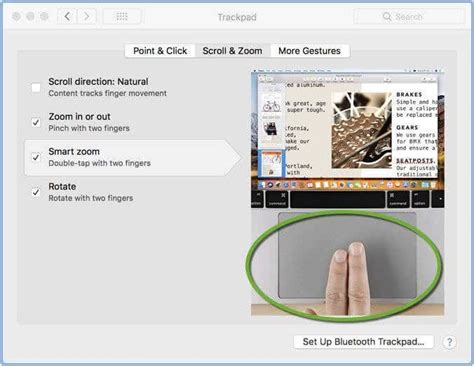Viewport: 474px width, 366px height.
Task: Switch to the Point & Click tab
Action: tap(160, 51)
